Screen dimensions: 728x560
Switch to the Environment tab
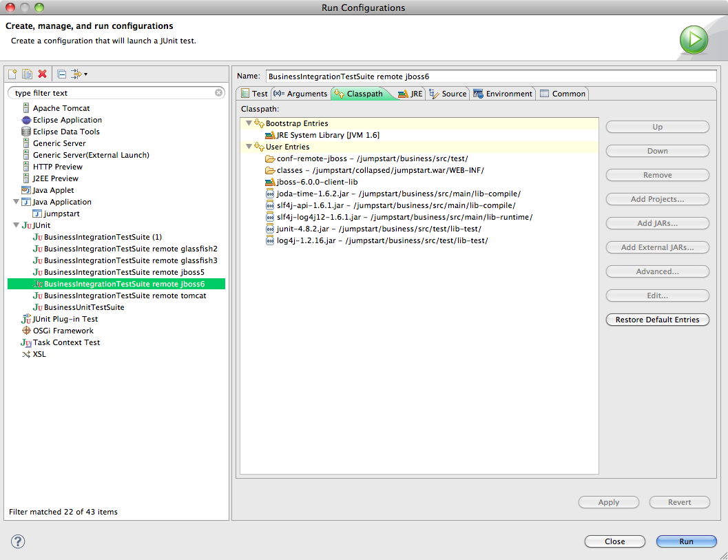503,94
